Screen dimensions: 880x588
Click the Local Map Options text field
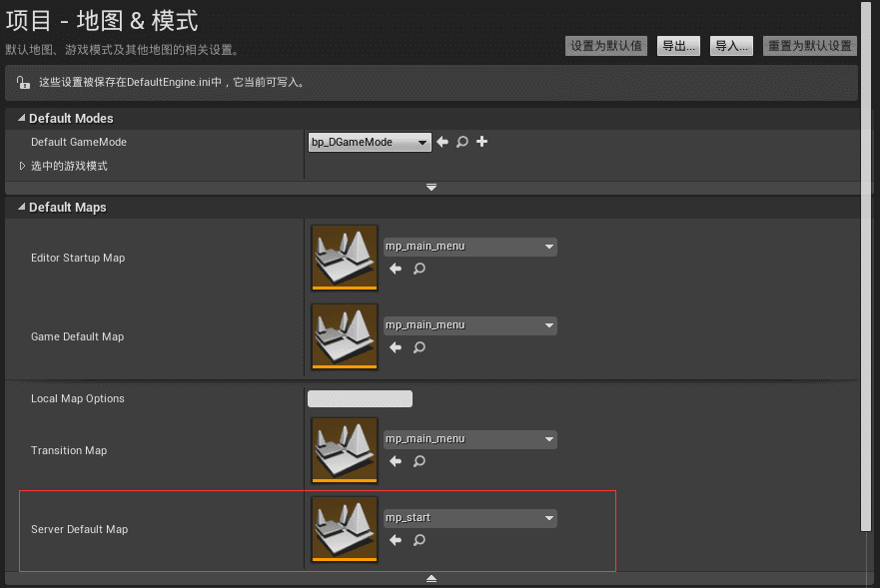click(x=360, y=399)
